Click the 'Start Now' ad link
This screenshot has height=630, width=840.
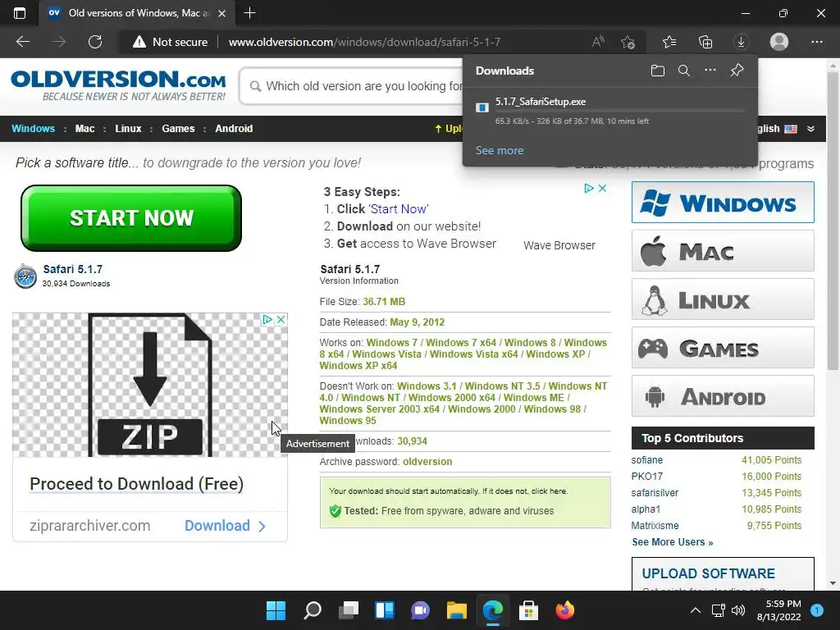399,209
